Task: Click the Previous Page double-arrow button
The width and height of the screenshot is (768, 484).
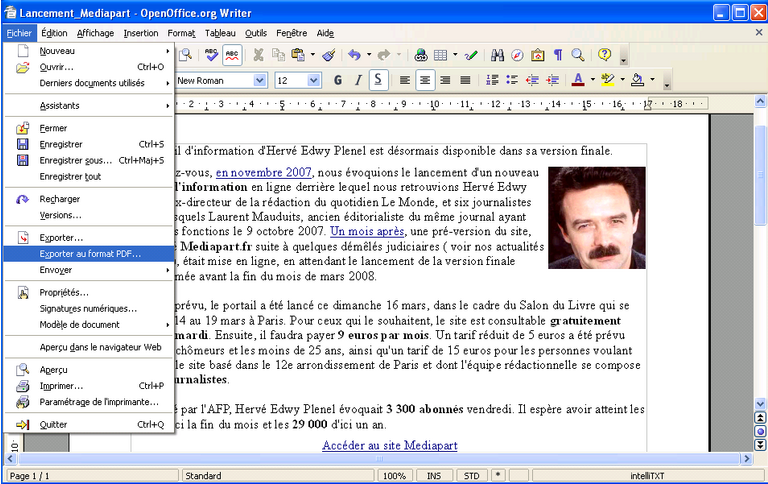Action: tap(760, 418)
